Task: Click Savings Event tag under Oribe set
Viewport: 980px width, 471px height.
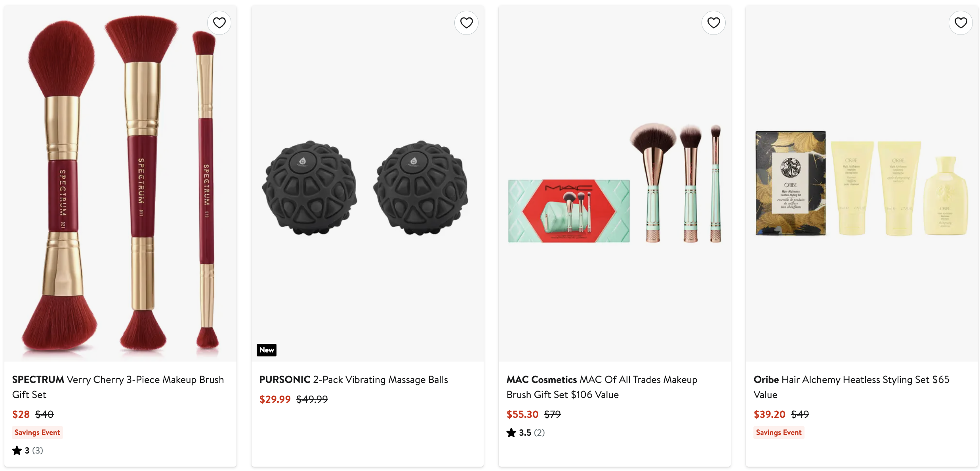Action: point(778,433)
